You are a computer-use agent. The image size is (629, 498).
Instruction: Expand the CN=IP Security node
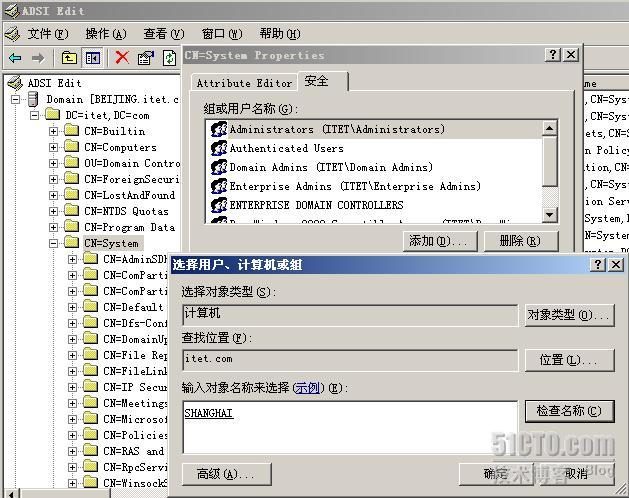click(72, 387)
